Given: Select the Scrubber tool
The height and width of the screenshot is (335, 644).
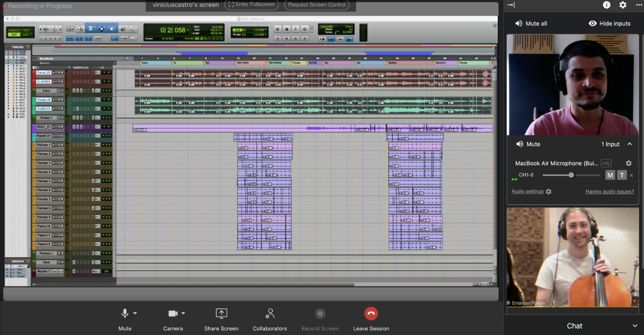Looking at the screenshot, I should [123, 29].
